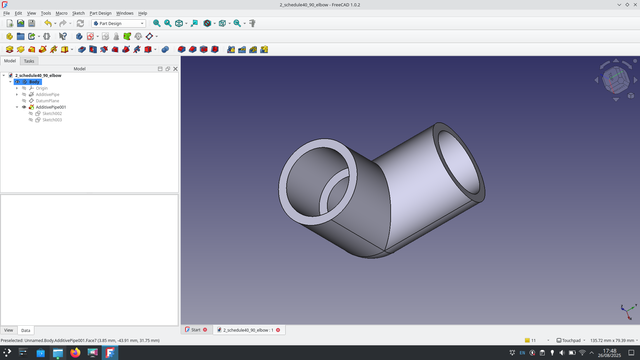640x360 pixels.
Task: Click the Boolean operation icon
Action: (x=165, y=49)
